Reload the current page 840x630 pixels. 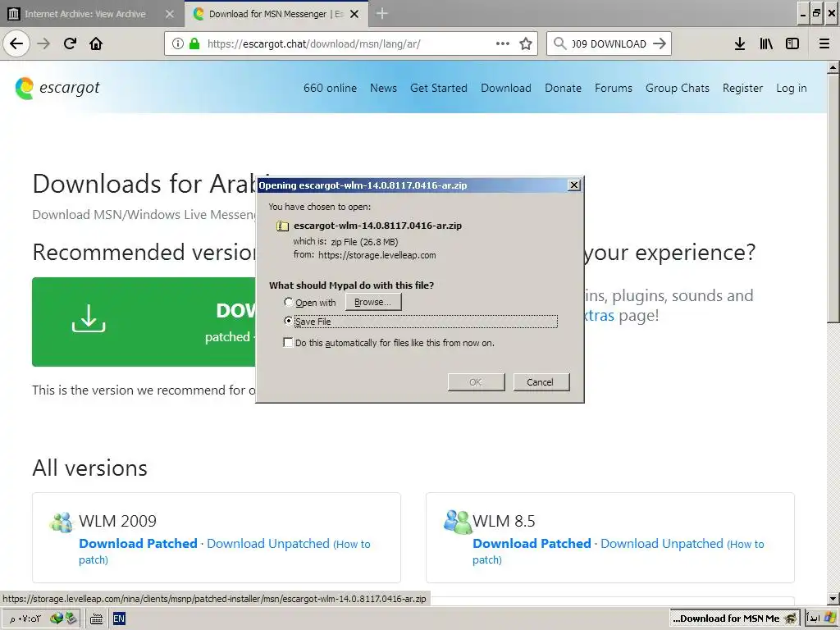70,43
